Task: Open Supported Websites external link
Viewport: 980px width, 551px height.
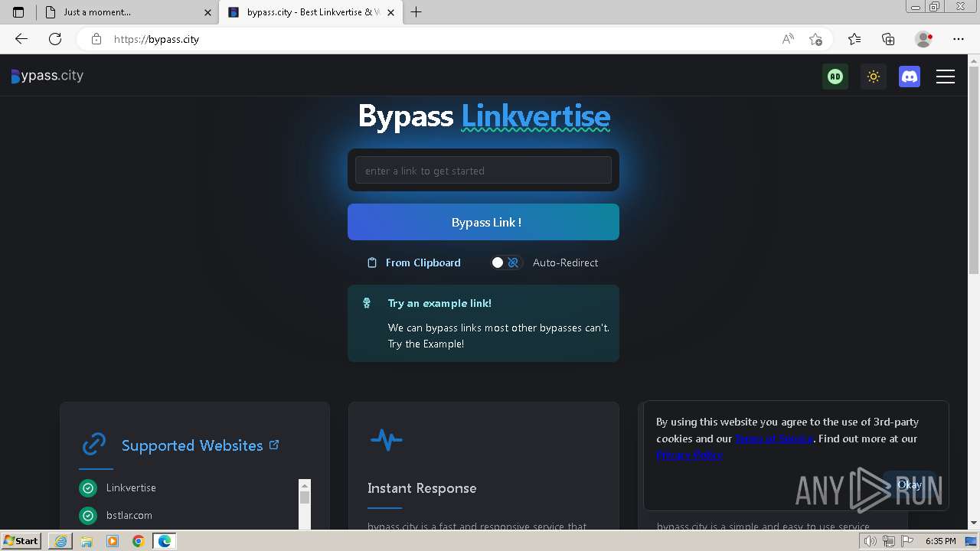Action: 274,445
